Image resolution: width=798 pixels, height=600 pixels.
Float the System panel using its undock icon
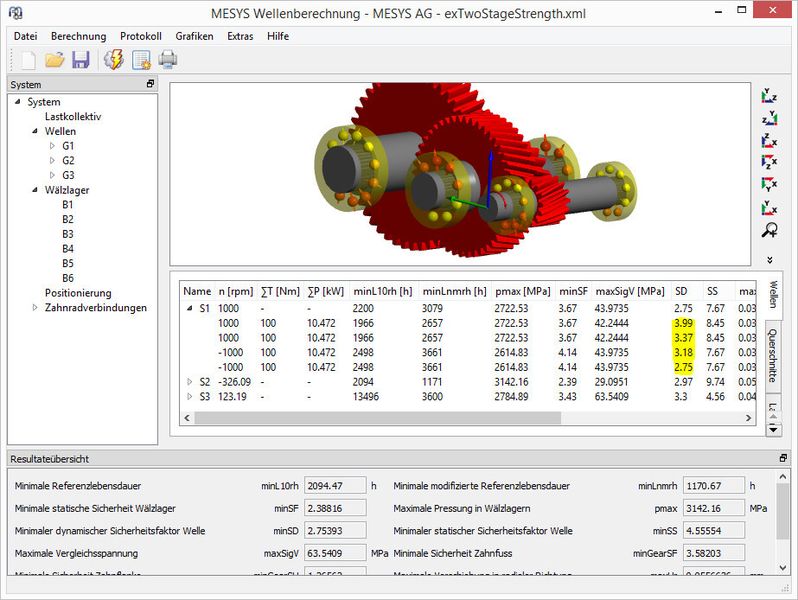[x=150, y=85]
